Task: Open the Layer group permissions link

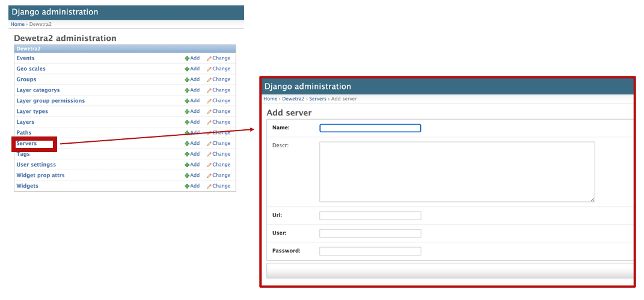Action: point(51,100)
